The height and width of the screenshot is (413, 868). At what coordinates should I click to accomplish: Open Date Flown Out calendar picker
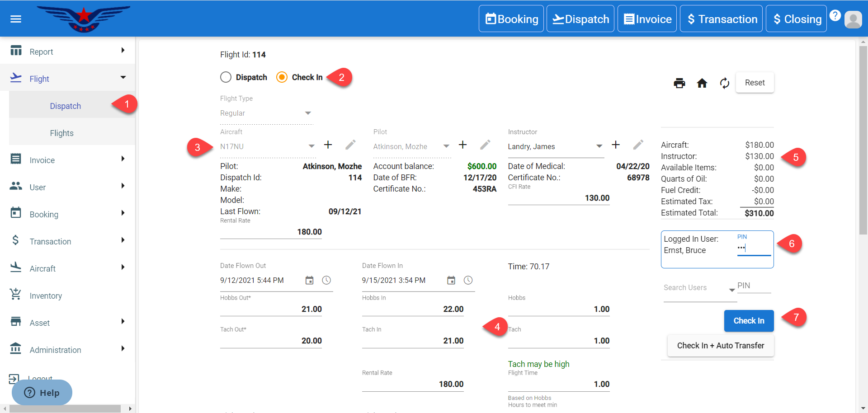(x=309, y=280)
